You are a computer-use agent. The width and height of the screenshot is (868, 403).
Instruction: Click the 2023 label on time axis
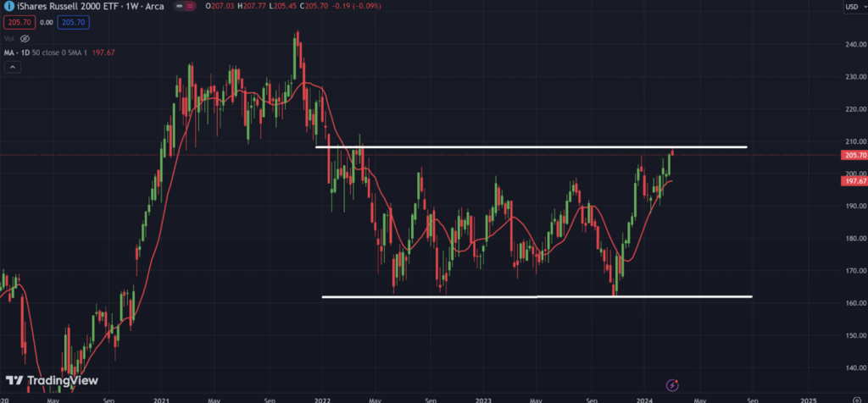pos(483,399)
